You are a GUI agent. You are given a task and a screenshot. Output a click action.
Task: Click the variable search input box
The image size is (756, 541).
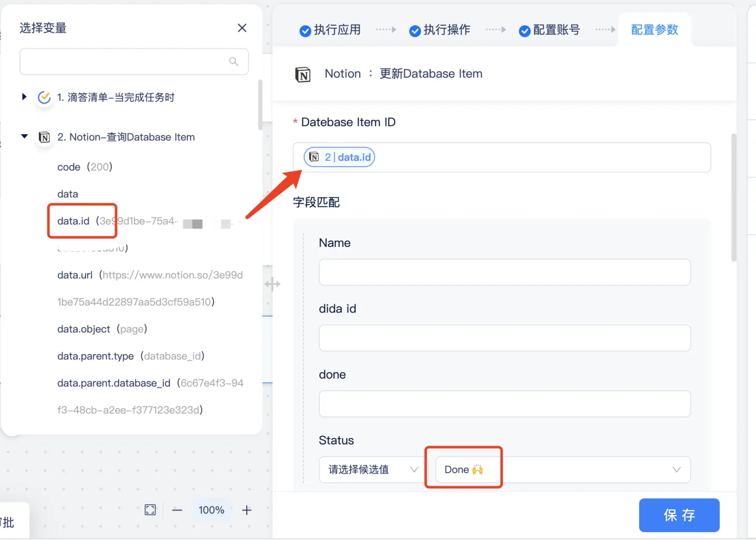point(134,61)
